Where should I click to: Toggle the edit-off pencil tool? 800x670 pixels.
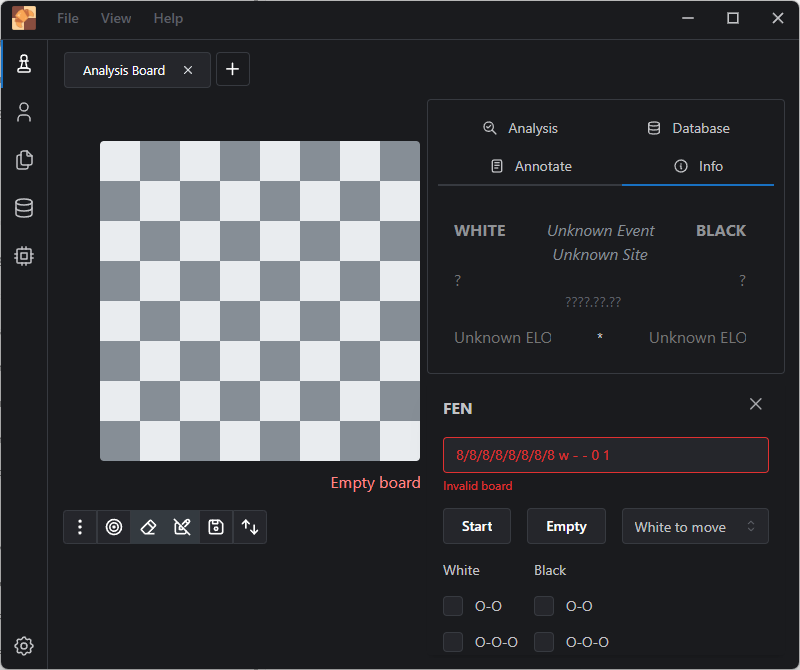point(182,527)
